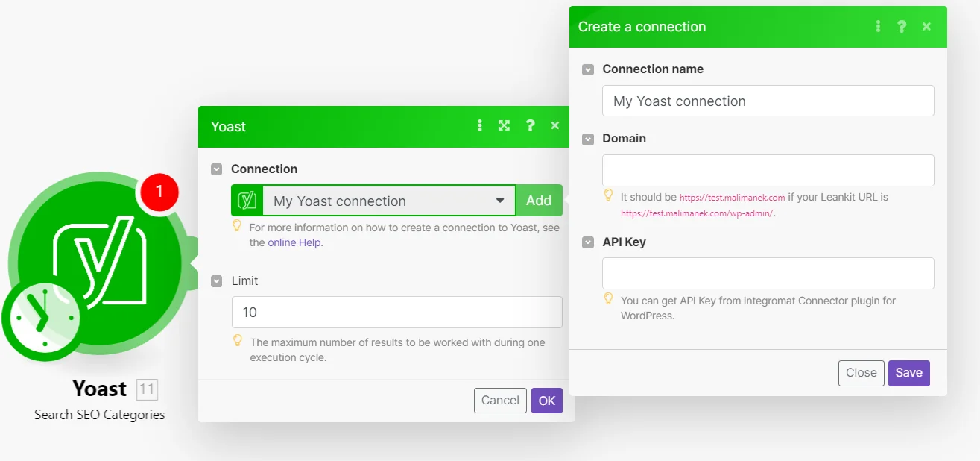The image size is (980, 461).
Task: Open Create a connection three-dot menu
Action: tap(879, 26)
